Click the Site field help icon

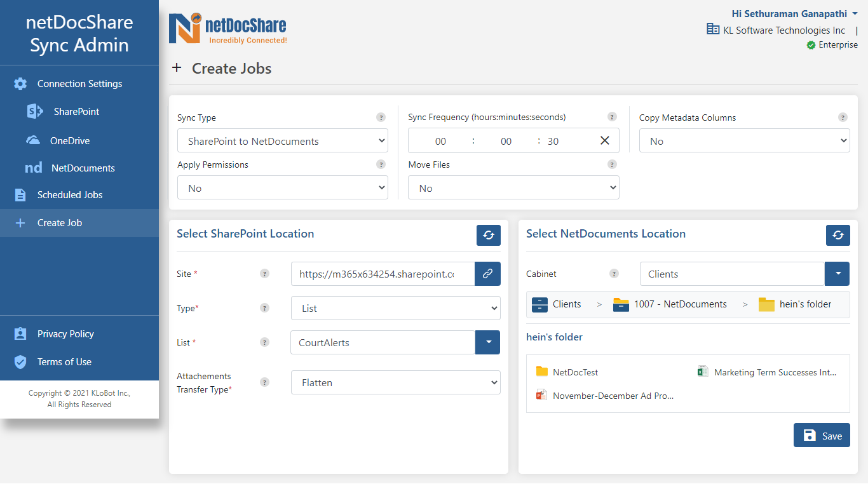tap(265, 274)
